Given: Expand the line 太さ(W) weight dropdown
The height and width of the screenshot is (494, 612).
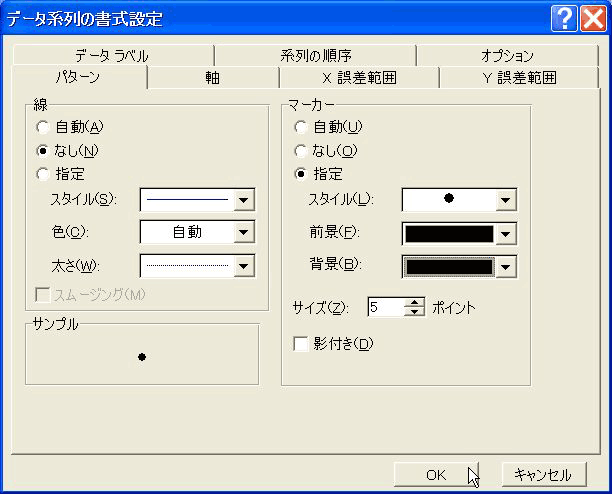Looking at the screenshot, I should tap(243, 266).
